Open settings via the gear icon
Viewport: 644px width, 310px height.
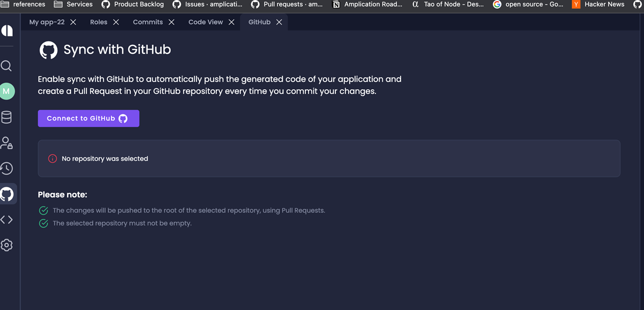(x=7, y=245)
